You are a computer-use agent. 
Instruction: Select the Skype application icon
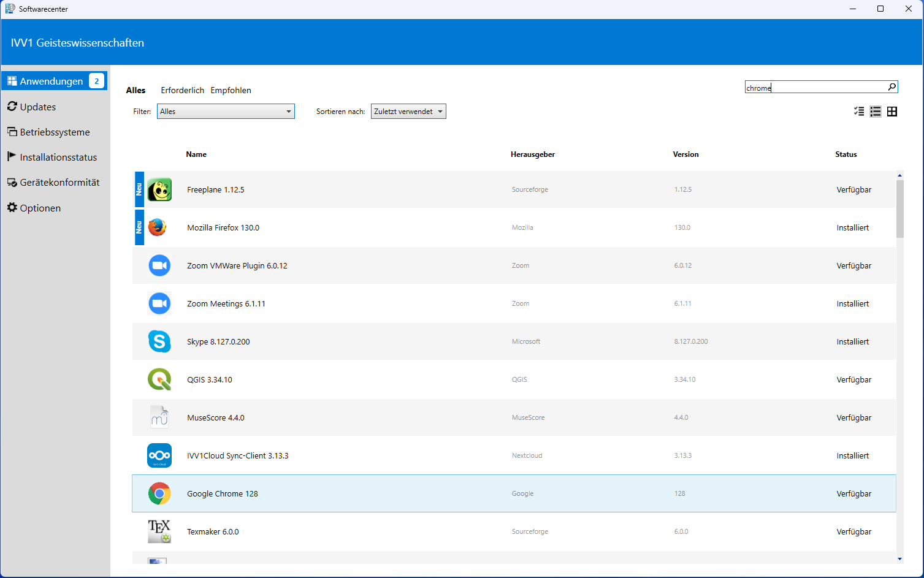(159, 341)
